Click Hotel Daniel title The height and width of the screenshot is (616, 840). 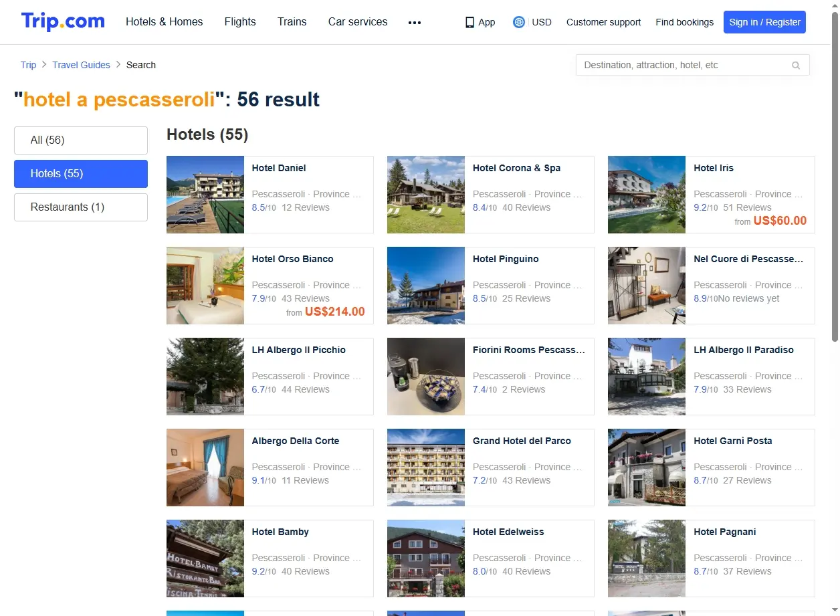click(x=279, y=168)
